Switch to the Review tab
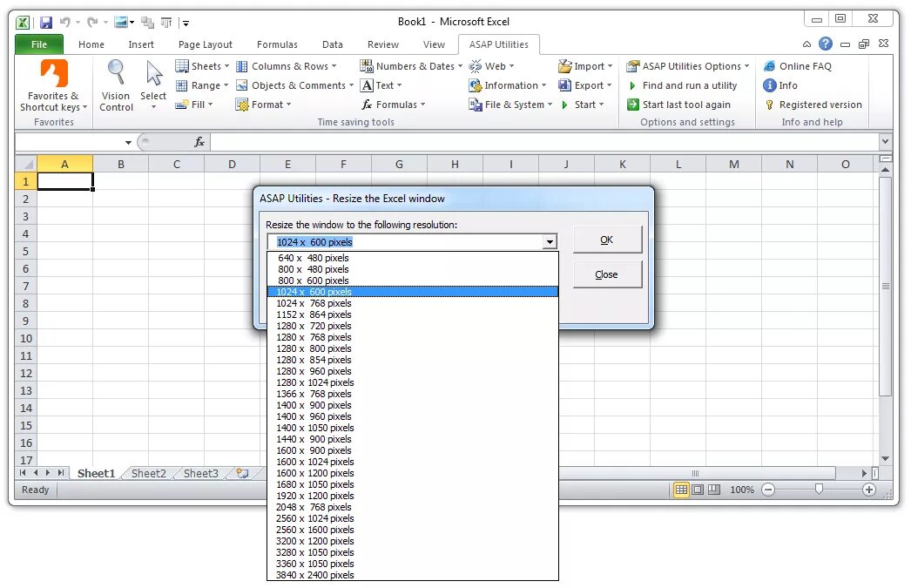911x588 pixels. pos(383,44)
